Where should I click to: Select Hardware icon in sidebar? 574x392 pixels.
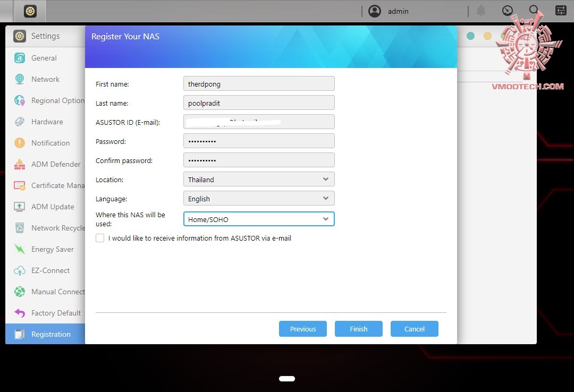click(x=20, y=122)
